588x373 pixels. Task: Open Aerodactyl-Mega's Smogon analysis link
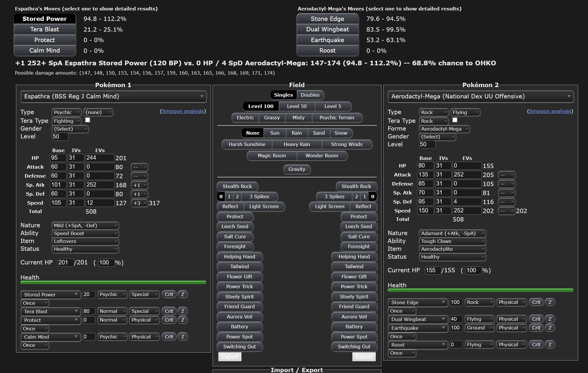coord(550,111)
